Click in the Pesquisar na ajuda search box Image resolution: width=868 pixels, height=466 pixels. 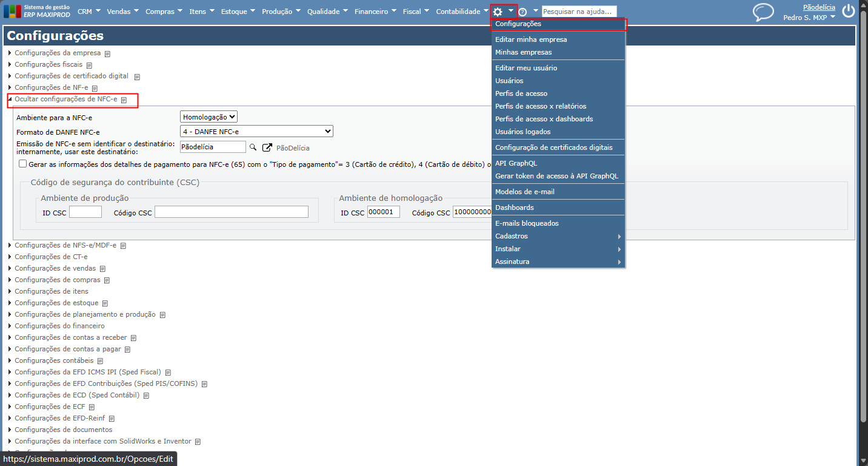(x=579, y=12)
